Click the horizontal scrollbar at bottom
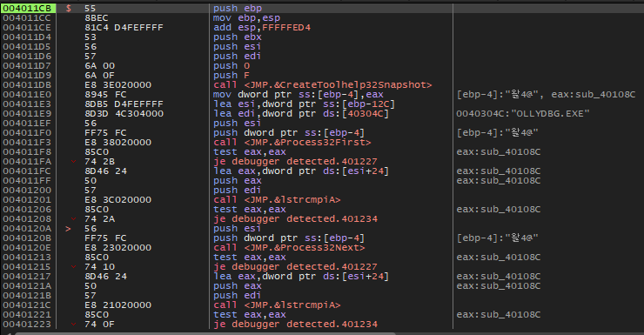This screenshot has height=335, width=644. (x=205, y=333)
